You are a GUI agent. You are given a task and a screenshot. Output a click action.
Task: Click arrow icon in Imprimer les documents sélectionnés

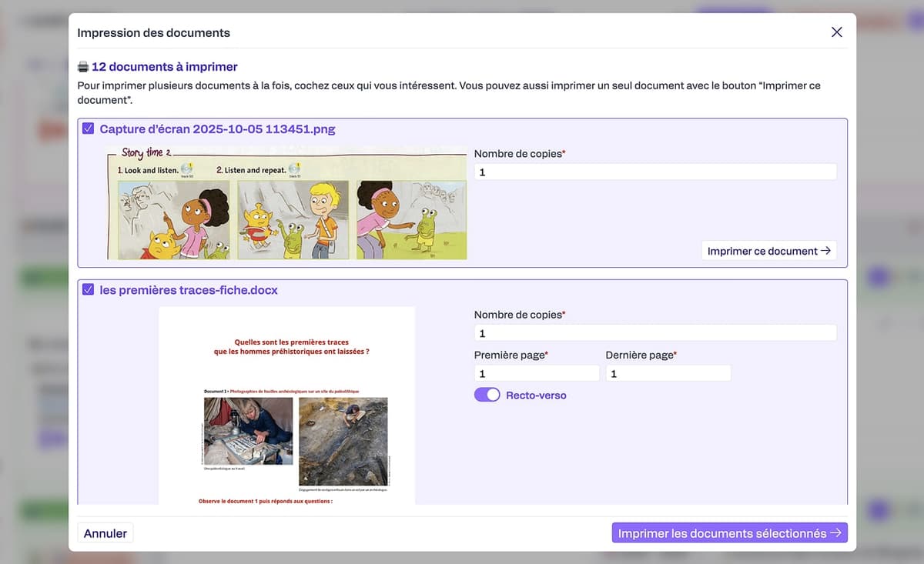coord(835,533)
